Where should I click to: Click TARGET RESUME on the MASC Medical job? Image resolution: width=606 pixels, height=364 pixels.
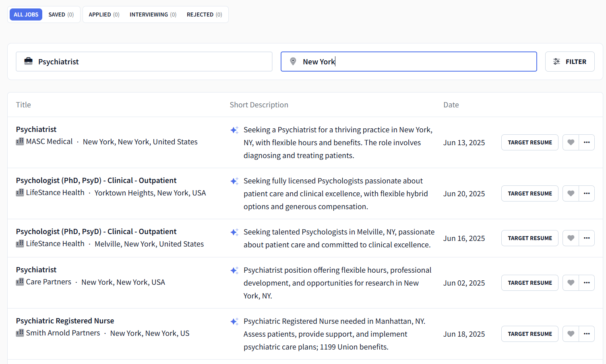[x=529, y=142]
